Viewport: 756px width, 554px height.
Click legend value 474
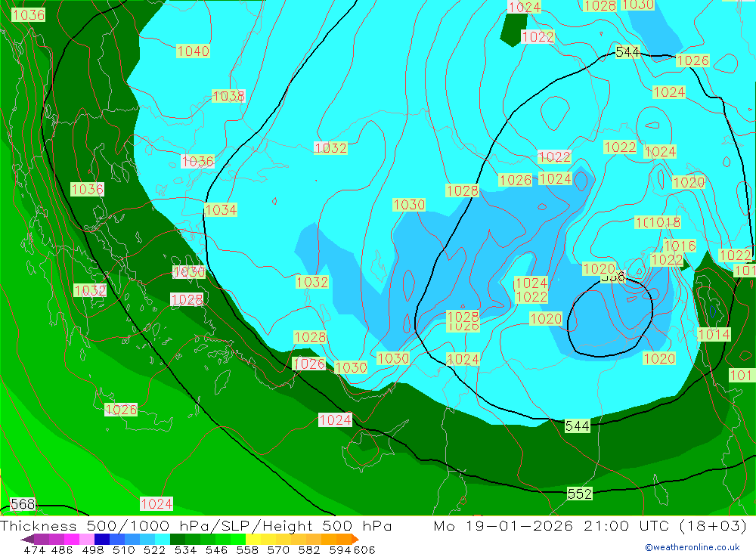click(x=34, y=549)
